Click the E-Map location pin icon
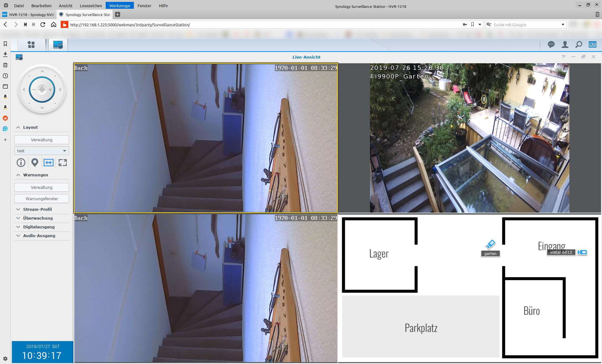 tap(35, 163)
